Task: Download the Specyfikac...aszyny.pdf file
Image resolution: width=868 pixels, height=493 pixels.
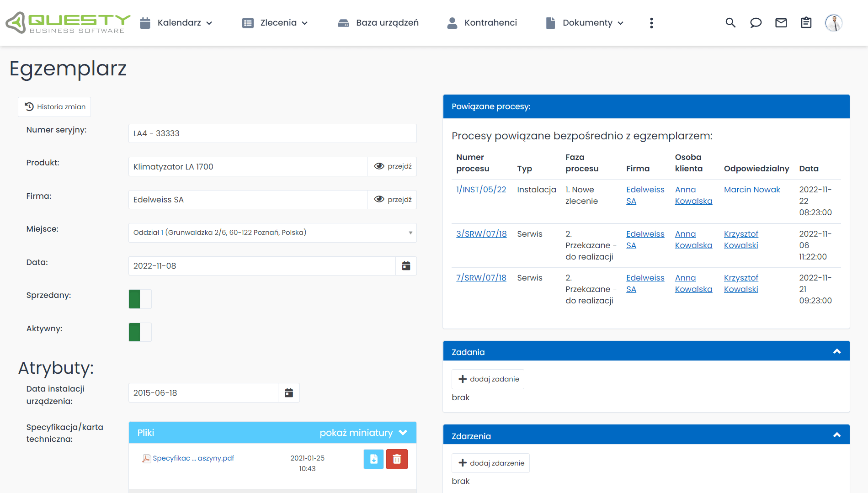Action: (373, 459)
